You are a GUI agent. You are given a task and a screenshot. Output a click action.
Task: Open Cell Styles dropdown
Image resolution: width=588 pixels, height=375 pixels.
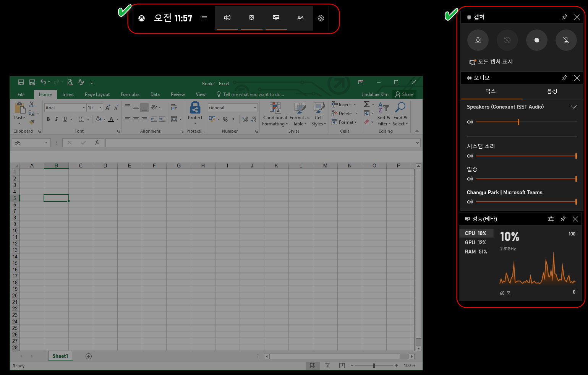pos(319,114)
